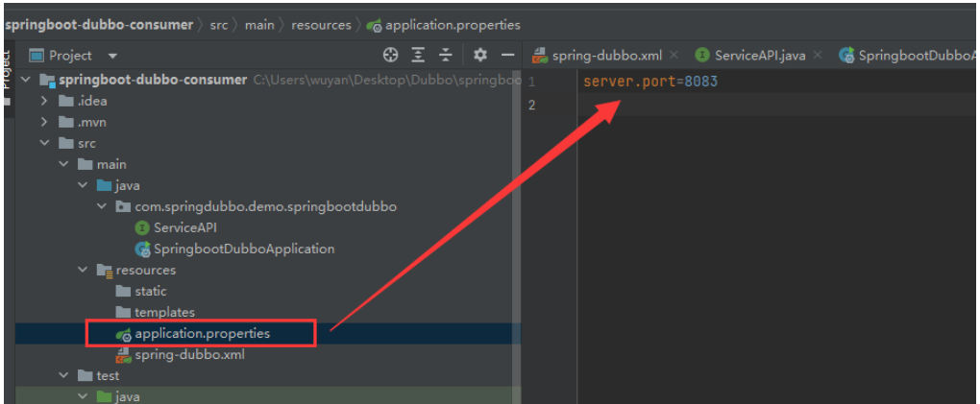Click the src breadcrumb
The image size is (980, 404).
tap(218, 26)
